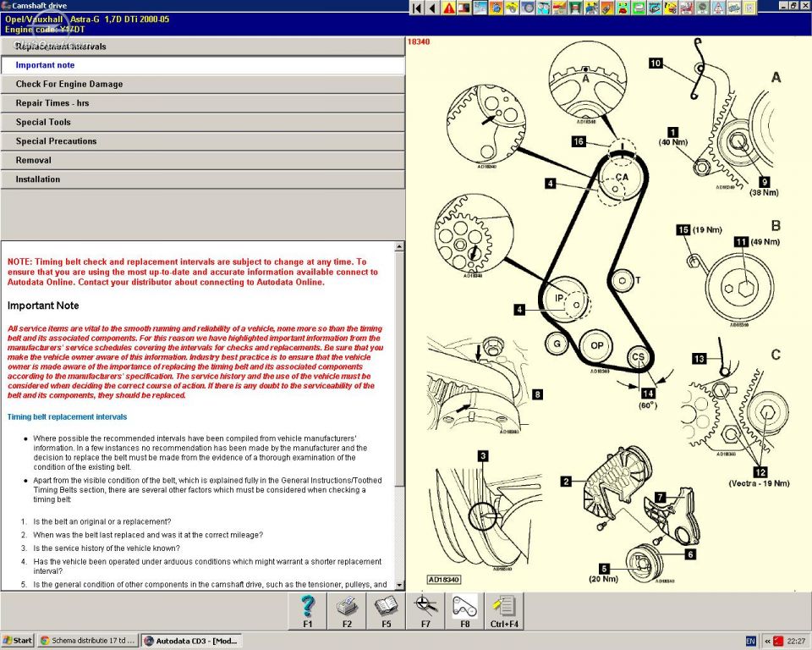
Task: Click the AD18340 label below diagram
Action: pos(444,580)
